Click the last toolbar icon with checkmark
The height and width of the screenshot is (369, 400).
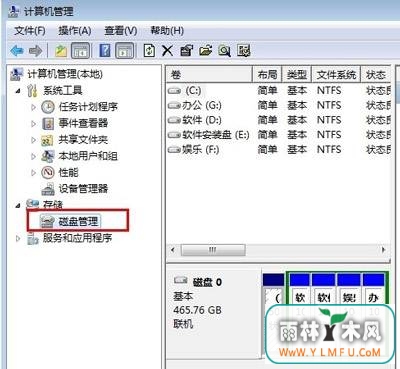pyautogui.click(x=244, y=51)
